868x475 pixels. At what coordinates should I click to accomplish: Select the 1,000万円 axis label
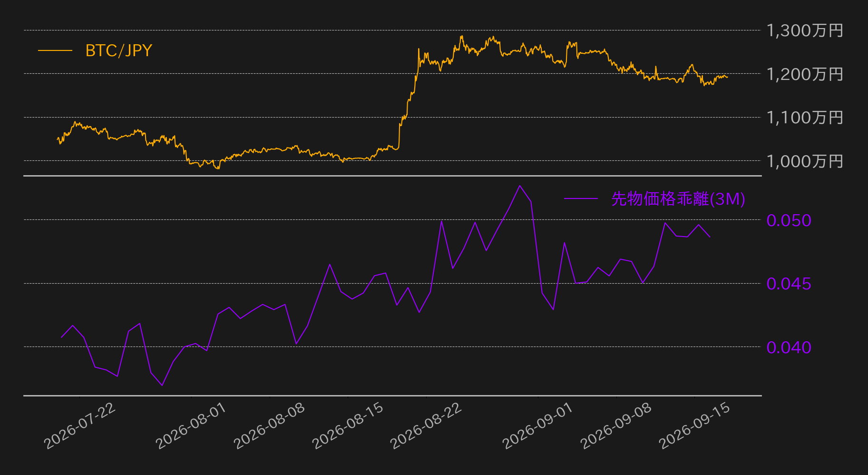click(x=805, y=161)
